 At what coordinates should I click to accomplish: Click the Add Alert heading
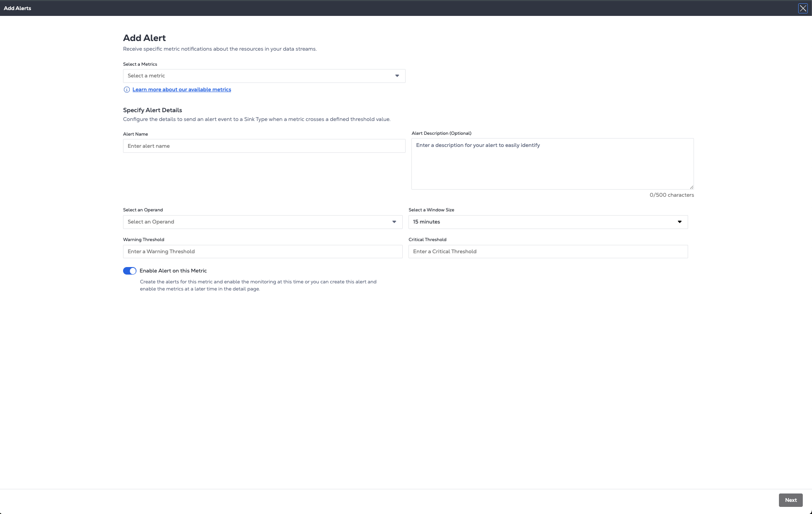[144, 38]
